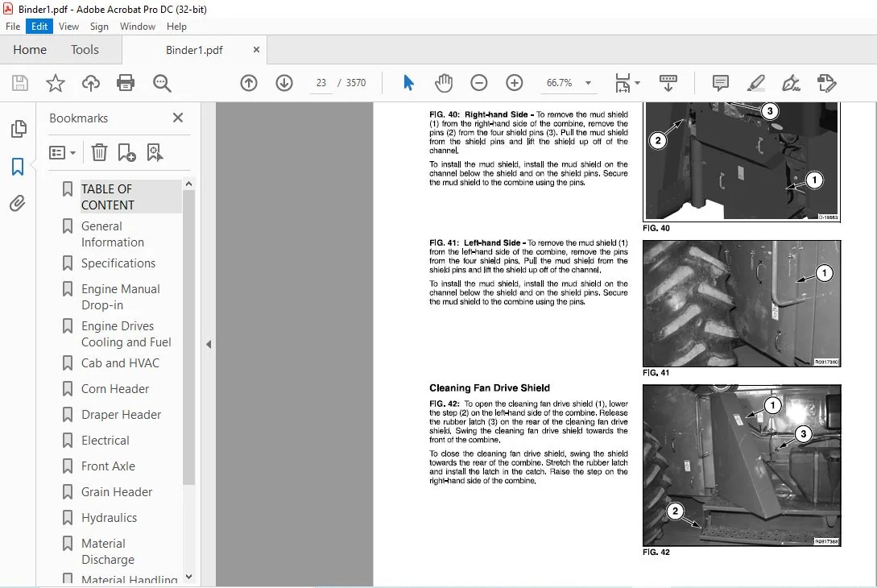Open the Draper Header bookmark
Image resolution: width=877 pixels, height=588 pixels.
pyautogui.click(x=121, y=415)
